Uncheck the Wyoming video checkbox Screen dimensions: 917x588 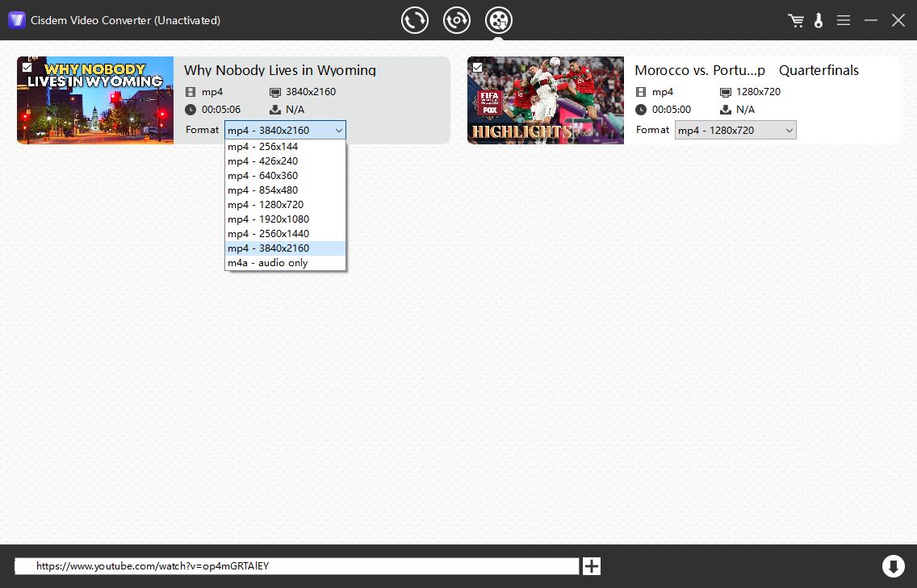pos(27,67)
